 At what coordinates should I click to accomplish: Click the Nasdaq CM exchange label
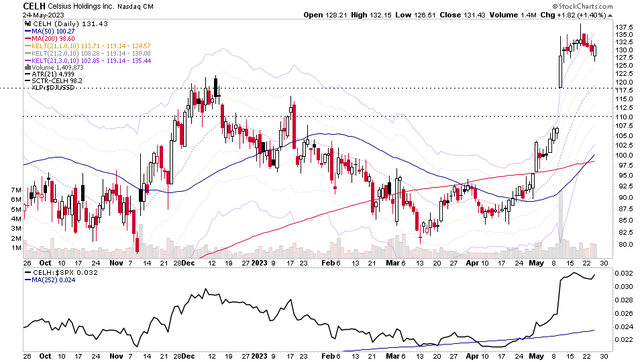coord(136,7)
